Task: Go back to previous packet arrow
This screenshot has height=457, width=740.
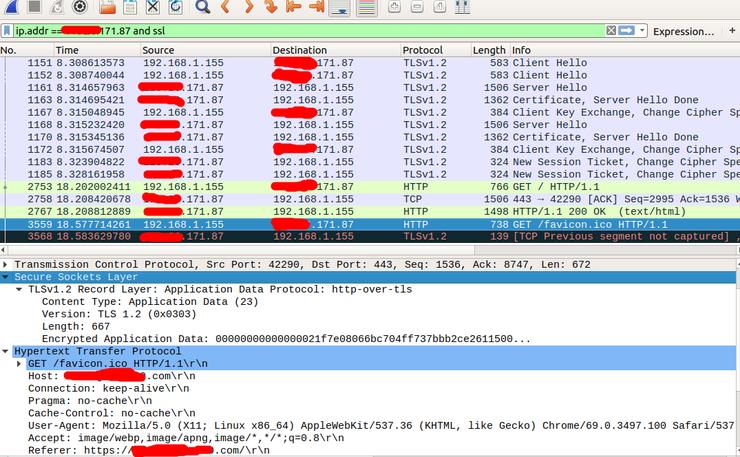Action: click(226, 8)
